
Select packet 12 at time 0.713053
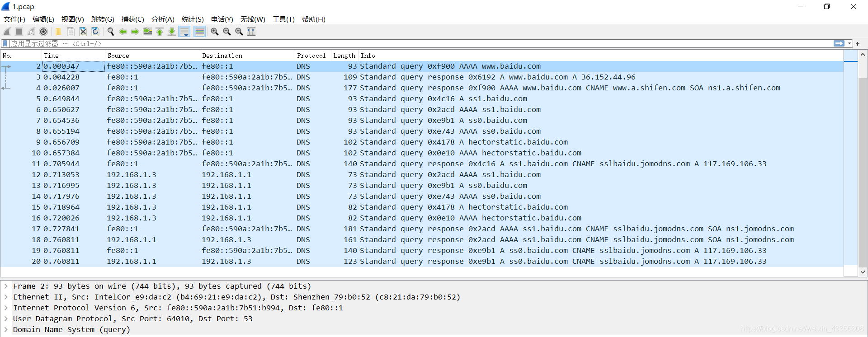[422, 174]
